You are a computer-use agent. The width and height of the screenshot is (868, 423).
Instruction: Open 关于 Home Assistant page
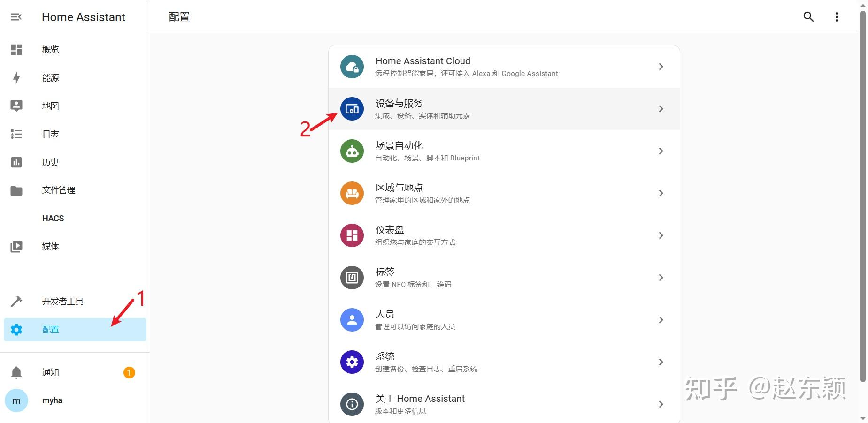[504, 404]
